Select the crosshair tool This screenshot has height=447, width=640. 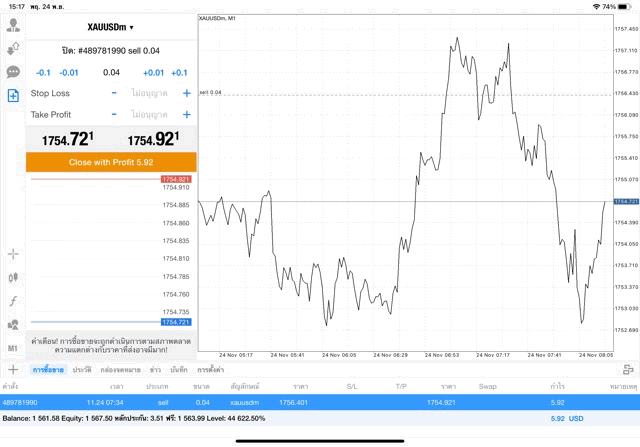[x=13, y=255]
